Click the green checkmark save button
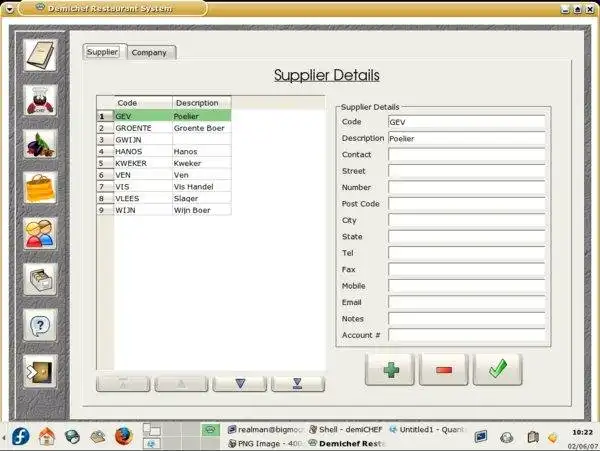 point(497,370)
